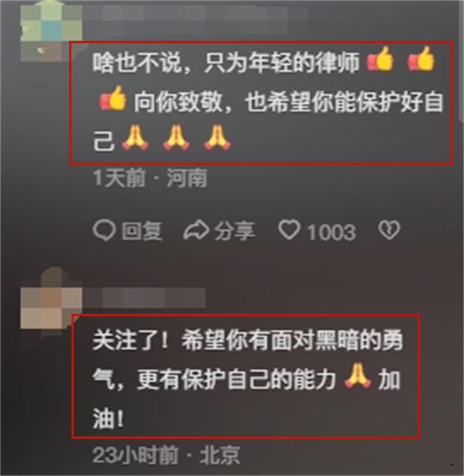This screenshot has height=476, width=464.
Task: Click blurred username above 啥也不说 comment
Action: click(194, 19)
